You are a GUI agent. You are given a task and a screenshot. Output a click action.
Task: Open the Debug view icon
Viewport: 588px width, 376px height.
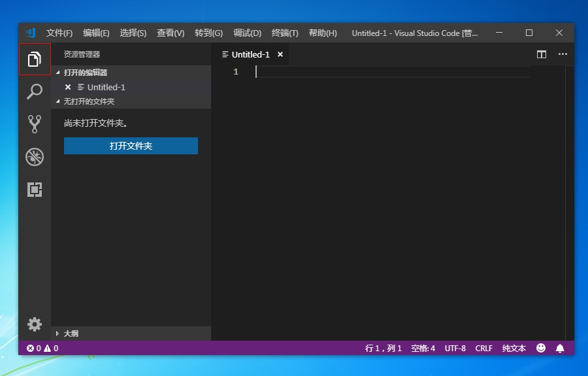pyautogui.click(x=35, y=157)
